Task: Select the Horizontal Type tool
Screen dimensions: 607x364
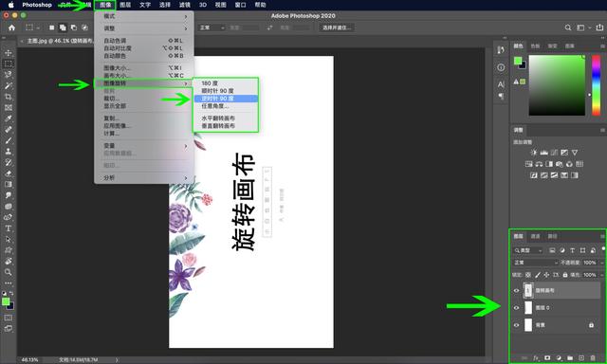Action: coord(9,228)
